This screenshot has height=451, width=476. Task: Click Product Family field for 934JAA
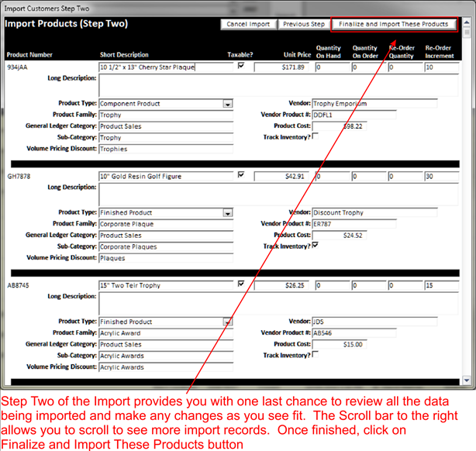pos(166,115)
